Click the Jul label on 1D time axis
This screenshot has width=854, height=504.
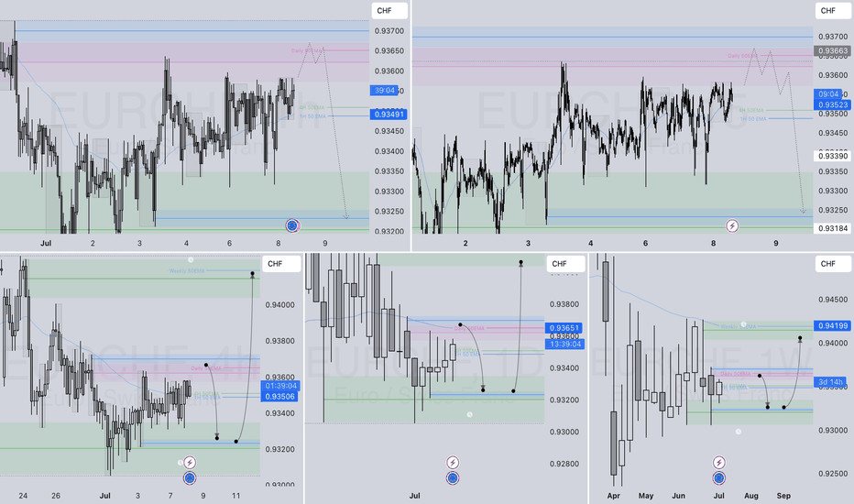[x=414, y=496]
